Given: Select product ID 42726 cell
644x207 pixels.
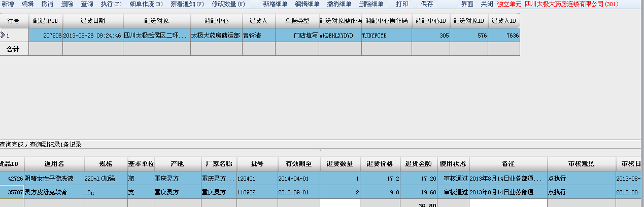Looking at the screenshot, I should point(12,179).
